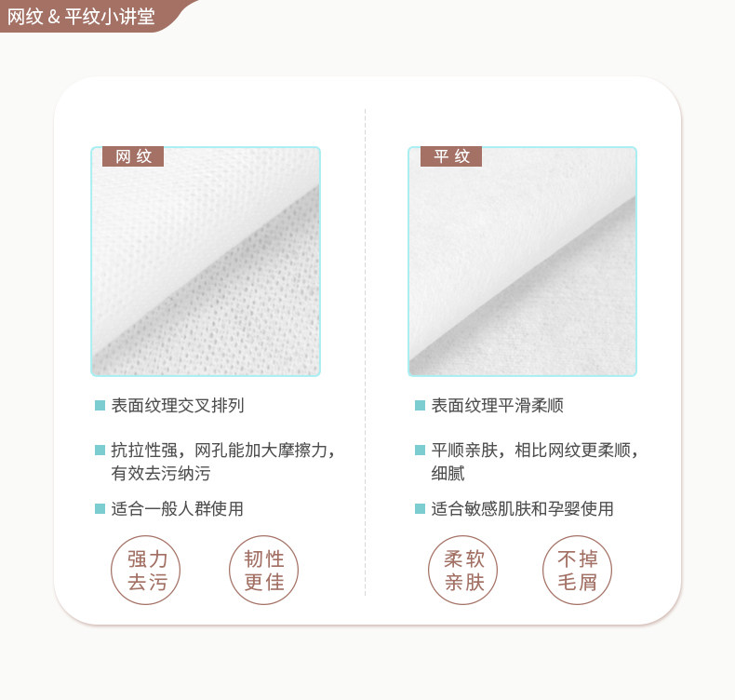Click the text 表面纹理交叉排列
The image size is (735, 700).
click(x=178, y=406)
